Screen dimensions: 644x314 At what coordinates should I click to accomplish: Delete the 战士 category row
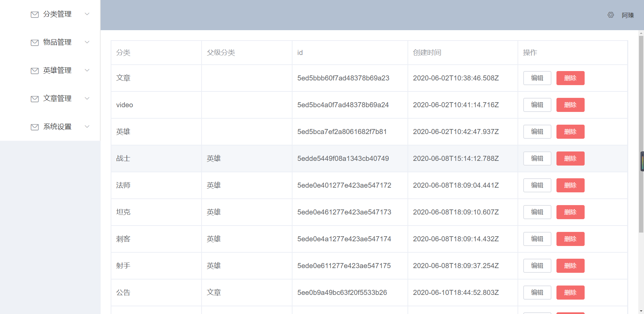coord(570,159)
